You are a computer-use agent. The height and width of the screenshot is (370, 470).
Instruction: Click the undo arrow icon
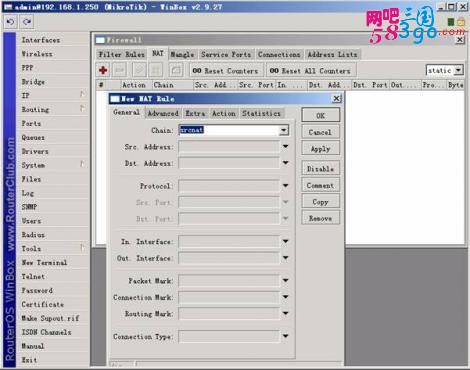pyautogui.click(x=10, y=22)
